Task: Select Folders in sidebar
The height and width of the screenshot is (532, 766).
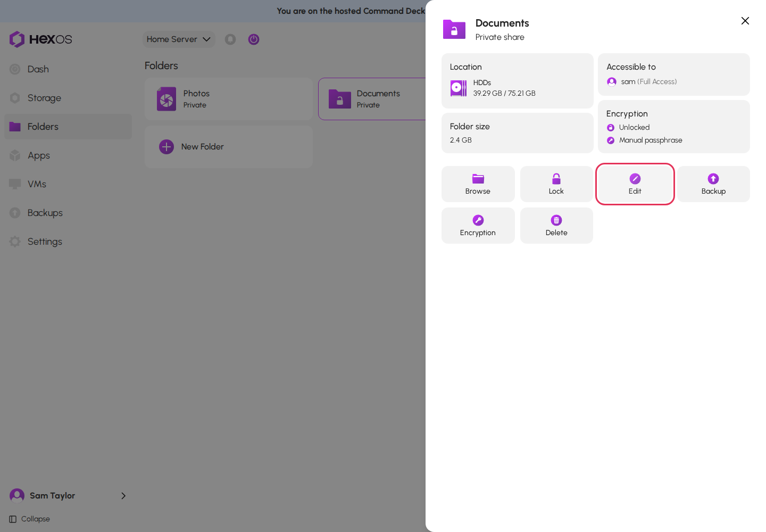Action: pyautogui.click(x=68, y=127)
